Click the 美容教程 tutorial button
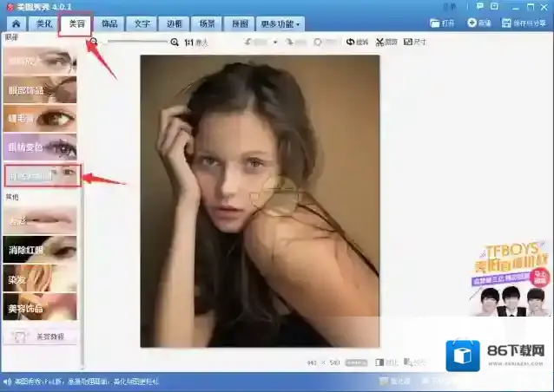554x392 pixels. tap(40, 336)
